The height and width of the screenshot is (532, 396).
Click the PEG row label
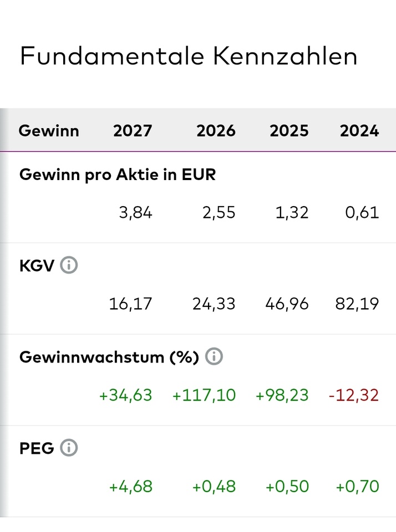coord(37,448)
